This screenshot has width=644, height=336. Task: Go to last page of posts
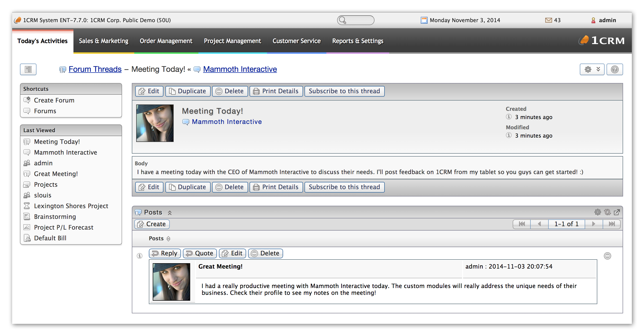click(611, 224)
